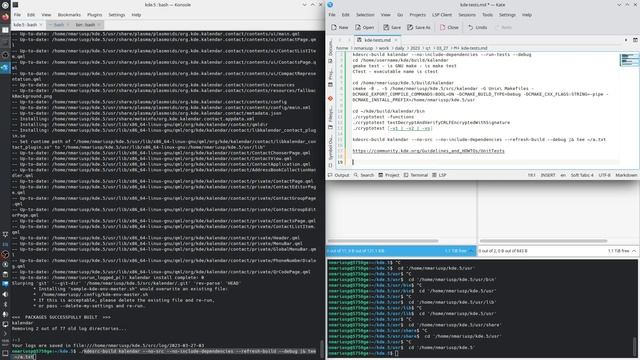Open Tools menu in Kate

(487, 15)
